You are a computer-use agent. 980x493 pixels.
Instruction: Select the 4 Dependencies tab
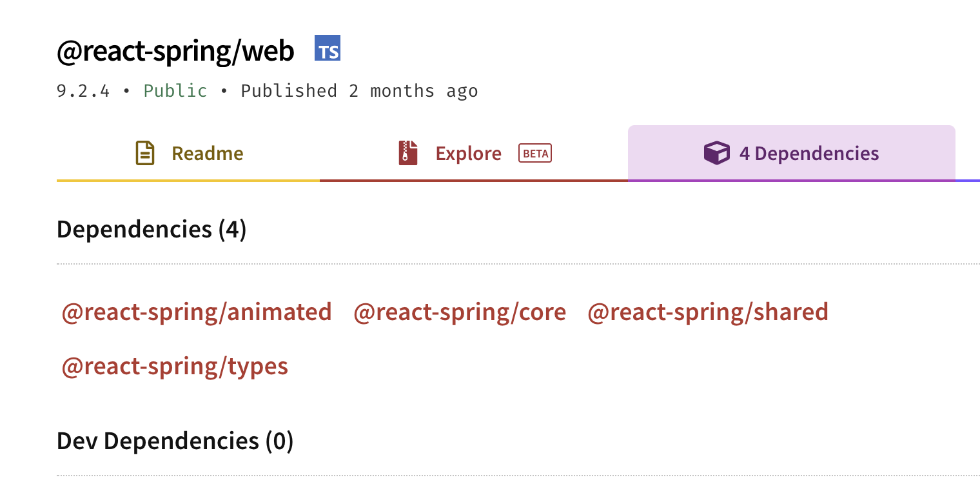coord(792,154)
